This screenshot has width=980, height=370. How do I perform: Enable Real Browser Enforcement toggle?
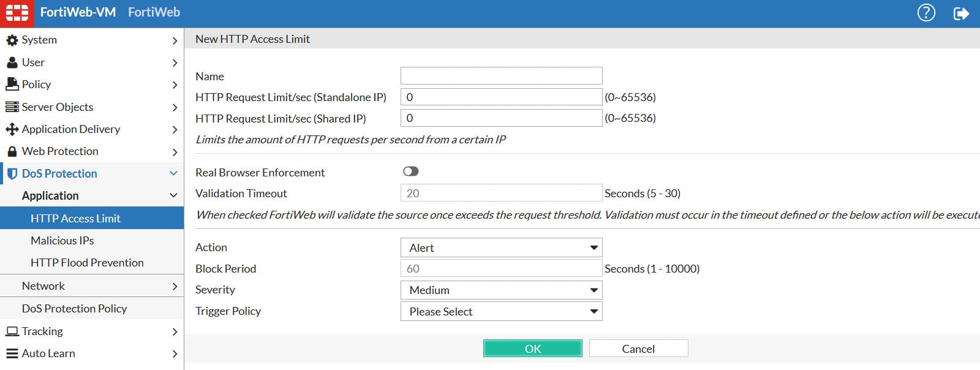[x=410, y=172]
